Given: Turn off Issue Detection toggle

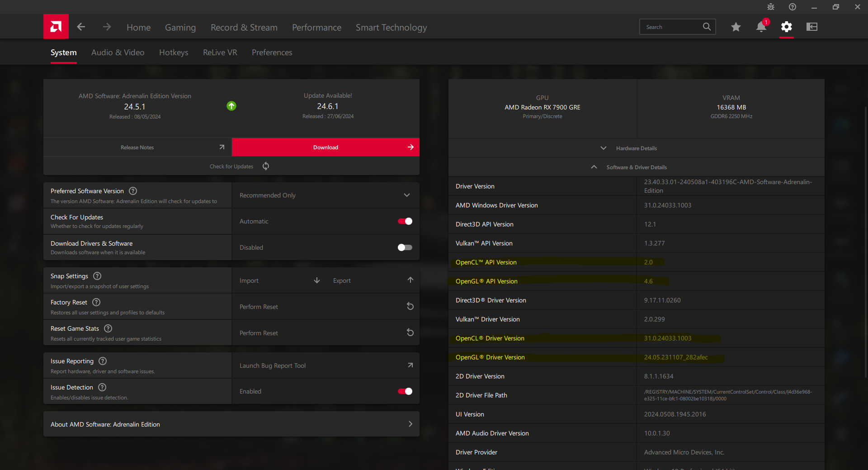Looking at the screenshot, I should (405, 391).
